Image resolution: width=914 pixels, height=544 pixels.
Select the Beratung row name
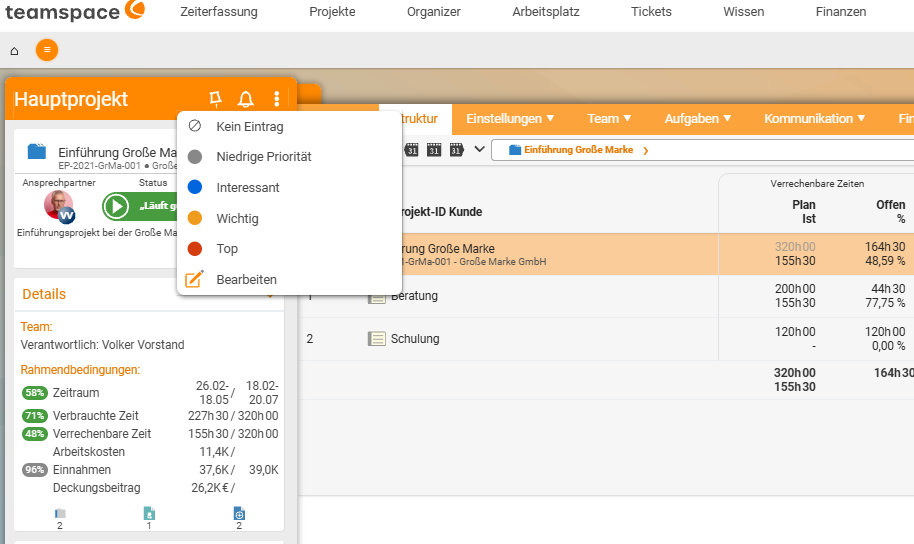coord(414,296)
